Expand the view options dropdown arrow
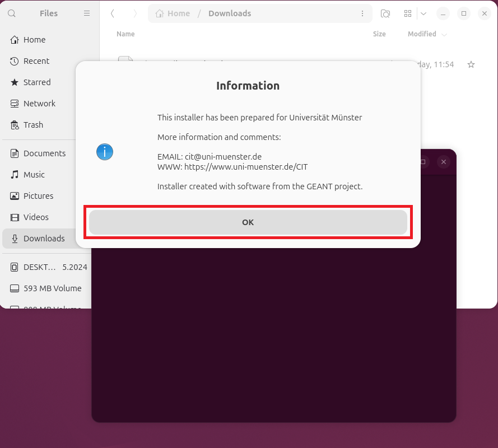Screen dimensions: 498x448 point(423,13)
